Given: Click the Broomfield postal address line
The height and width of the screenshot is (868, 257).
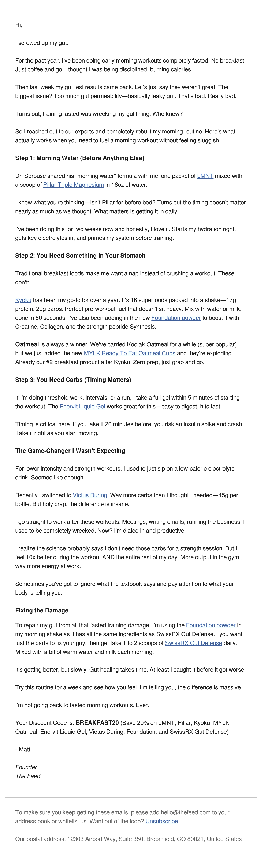Looking at the screenshot, I should 128,839.
